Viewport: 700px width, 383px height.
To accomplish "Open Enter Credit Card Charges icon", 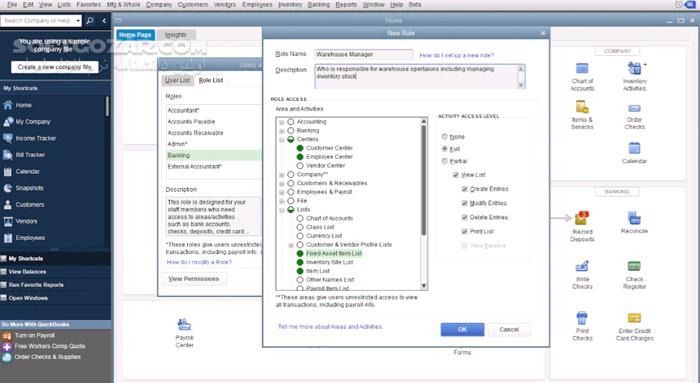I will (634, 318).
